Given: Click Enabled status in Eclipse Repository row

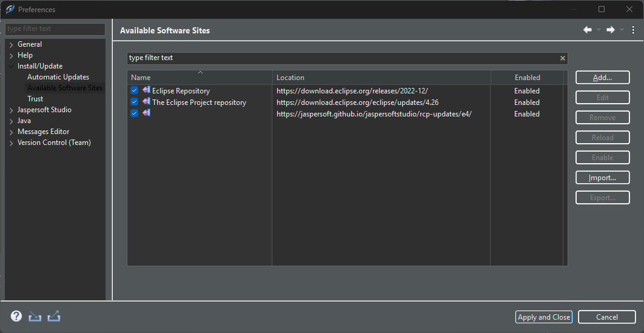Looking at the screenshot, I should pos(527,91).
